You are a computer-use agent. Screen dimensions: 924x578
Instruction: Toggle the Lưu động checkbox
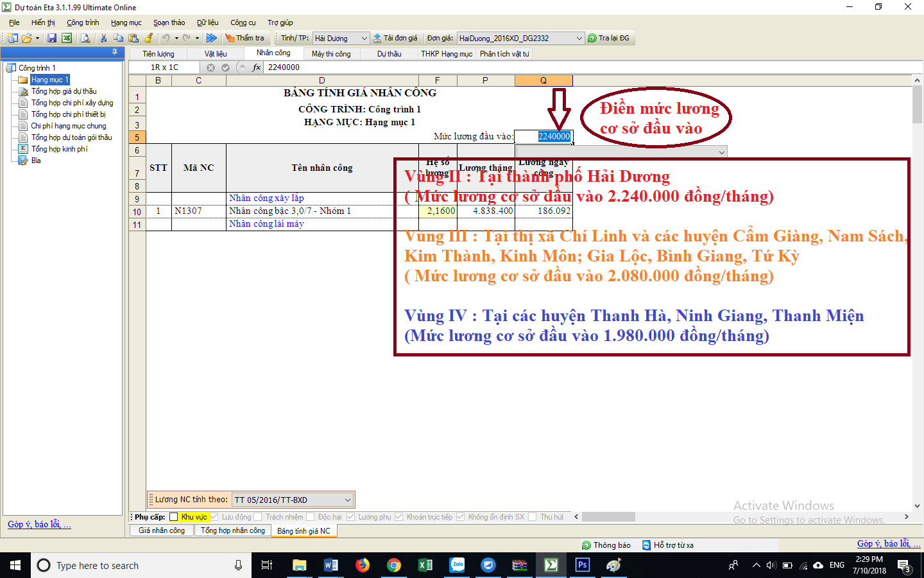point(214,517)
